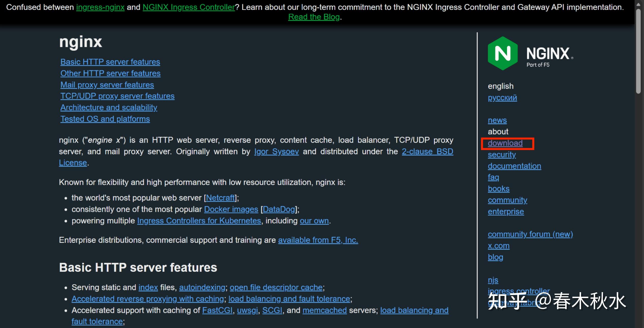
Task: Open the njs sidebar link
Action: click(493, 280)
